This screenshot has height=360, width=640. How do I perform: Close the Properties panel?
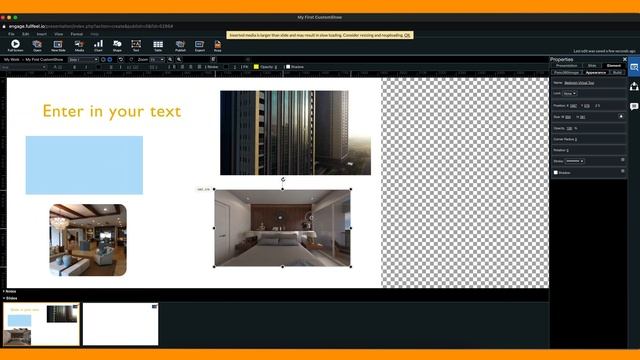coord(624,60)
